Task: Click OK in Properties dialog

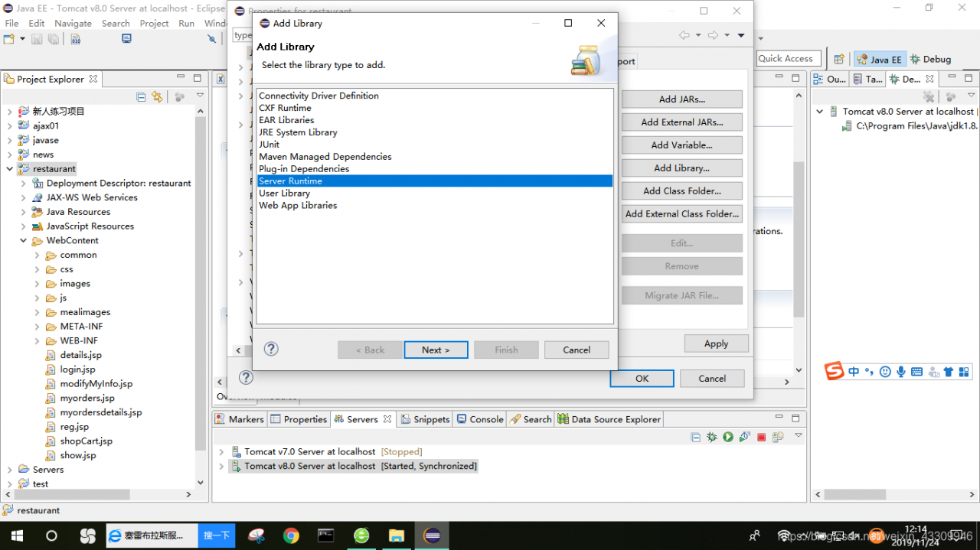Action: 642,378
